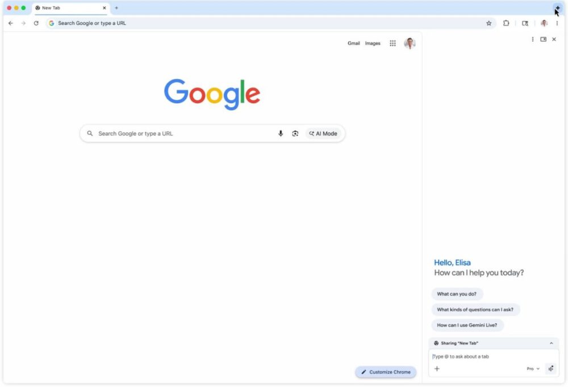Reload the current page
Viewport: 568px width, 392px height.
[x=36, y=23]
